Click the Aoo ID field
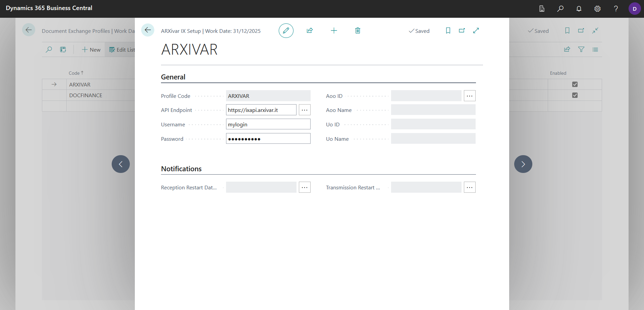Screen dimensions: 644x310 [x=426, y=96]
